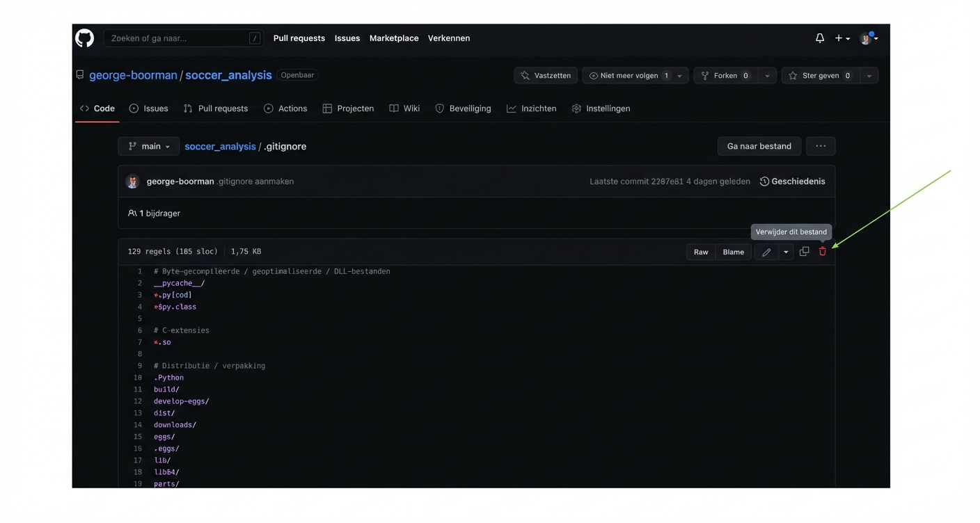
Task: Click george-boorman commit author avatar
Action: 132,182
